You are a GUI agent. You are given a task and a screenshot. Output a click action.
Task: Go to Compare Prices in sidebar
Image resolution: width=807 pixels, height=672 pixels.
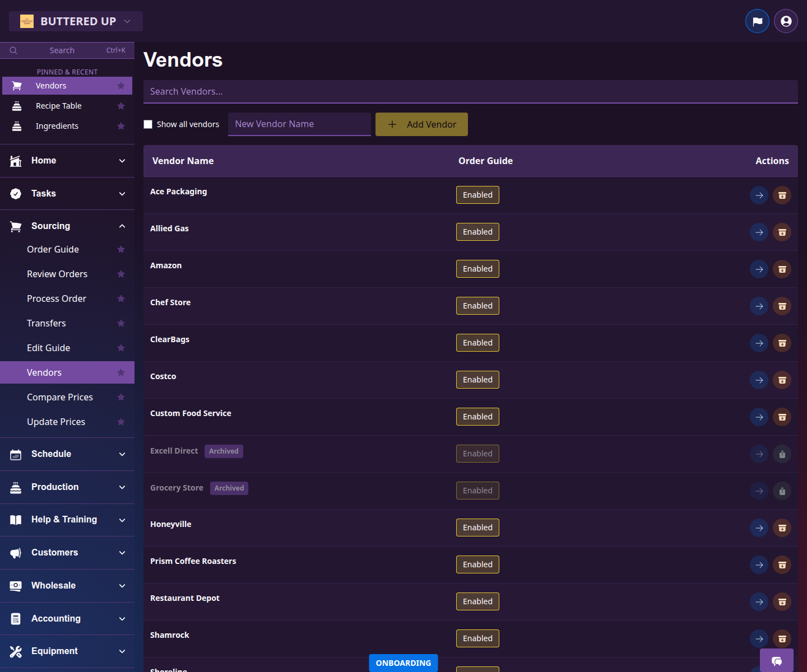pyautogui.click(x=60, y=397)
